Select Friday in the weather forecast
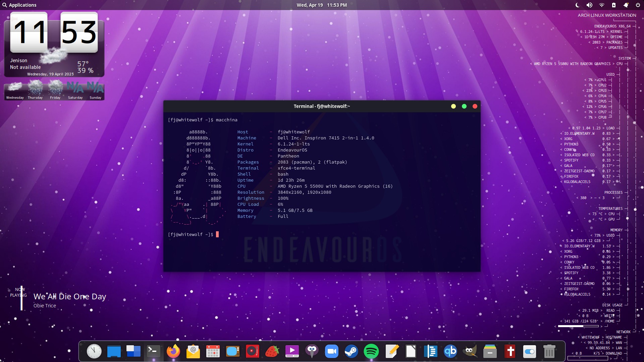This screenshot has width=644, height=362. pos(55,90)
